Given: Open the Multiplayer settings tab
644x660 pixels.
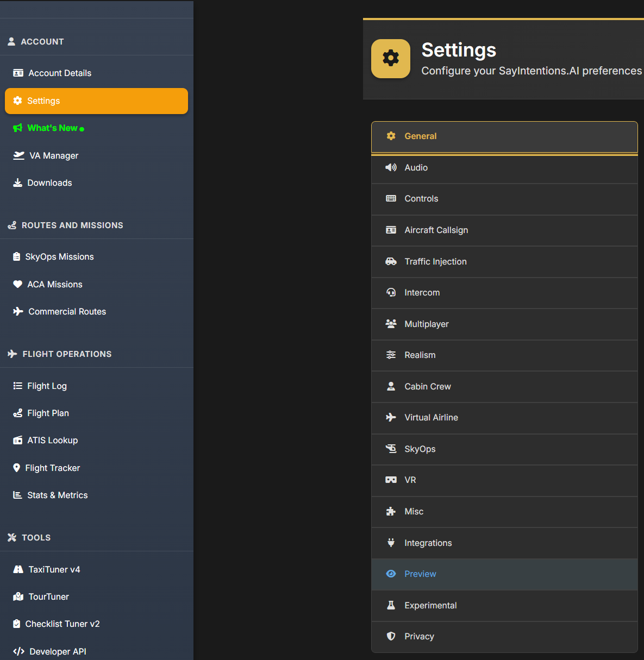Looking at the screenshot, I should pos(504,324).
